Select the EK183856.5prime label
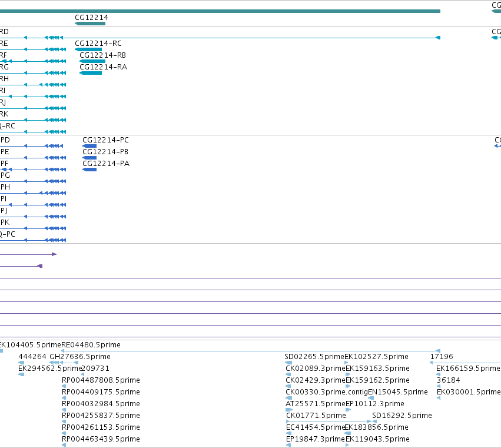 376,427
